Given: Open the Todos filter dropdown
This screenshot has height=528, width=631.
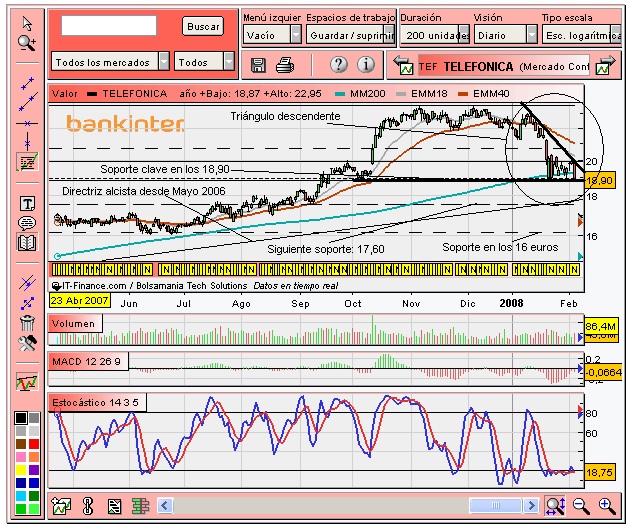Looking at the screenshot, I should point(204,62).
